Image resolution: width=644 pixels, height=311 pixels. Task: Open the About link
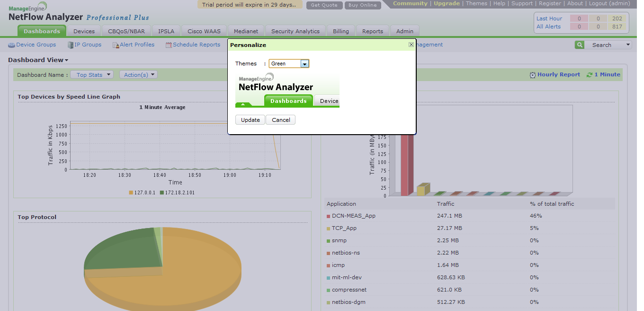coord(575,3)
